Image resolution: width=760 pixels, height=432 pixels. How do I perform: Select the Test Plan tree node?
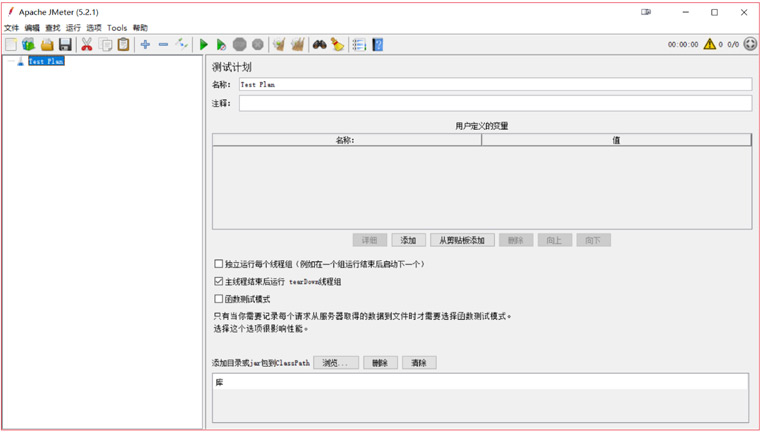coord(46,61)
